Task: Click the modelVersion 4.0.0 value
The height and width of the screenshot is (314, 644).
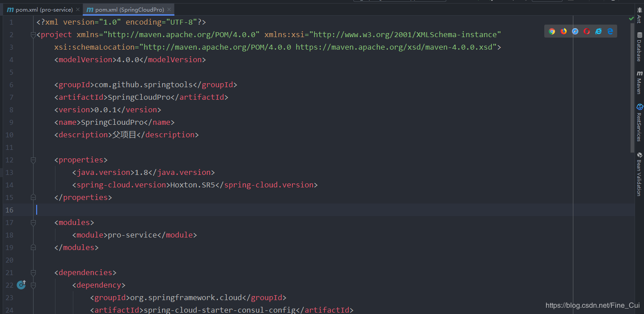Action: point(128,59)
